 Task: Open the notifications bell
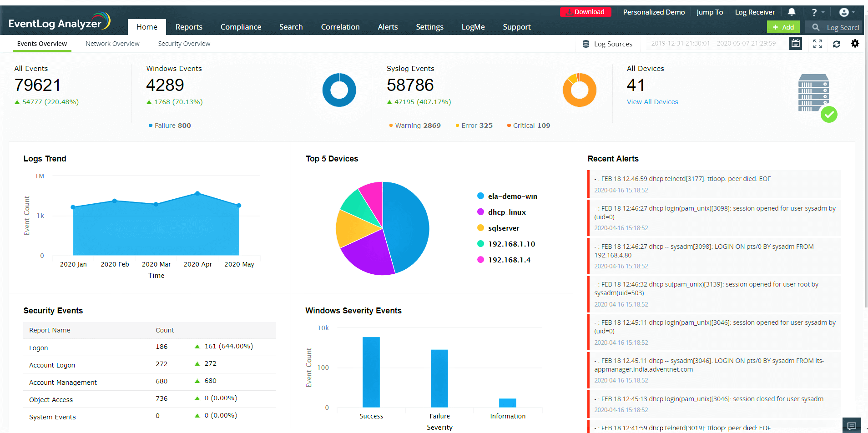tap(792, 12)
